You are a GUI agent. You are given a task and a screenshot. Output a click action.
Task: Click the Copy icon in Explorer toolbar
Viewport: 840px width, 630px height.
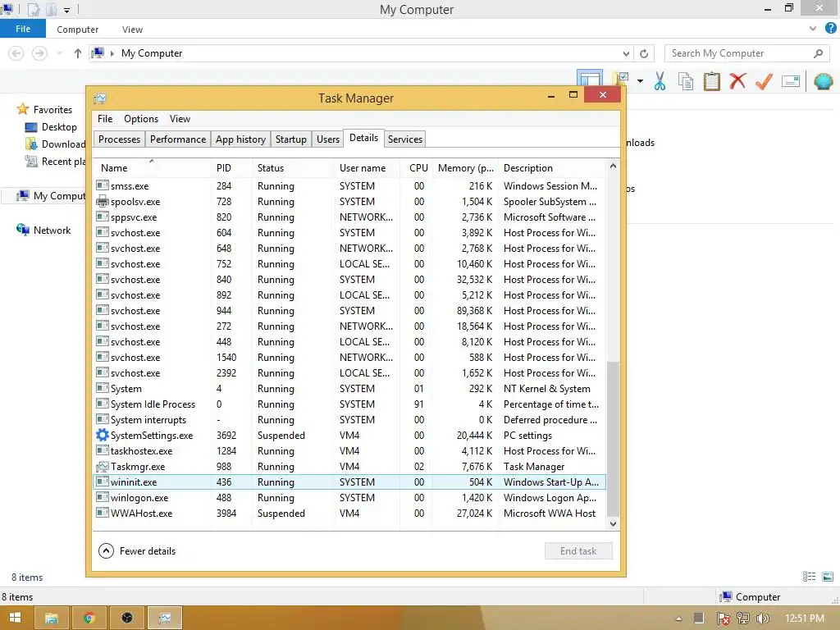point(685,81)
